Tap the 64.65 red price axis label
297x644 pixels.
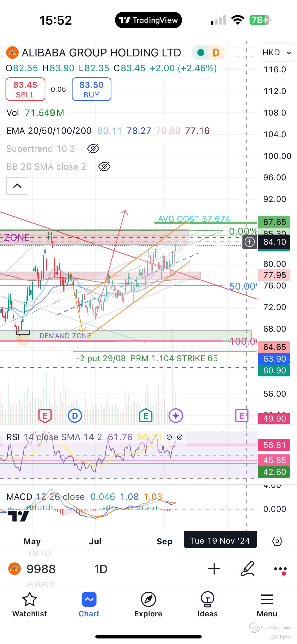click(x=274, y=347)
